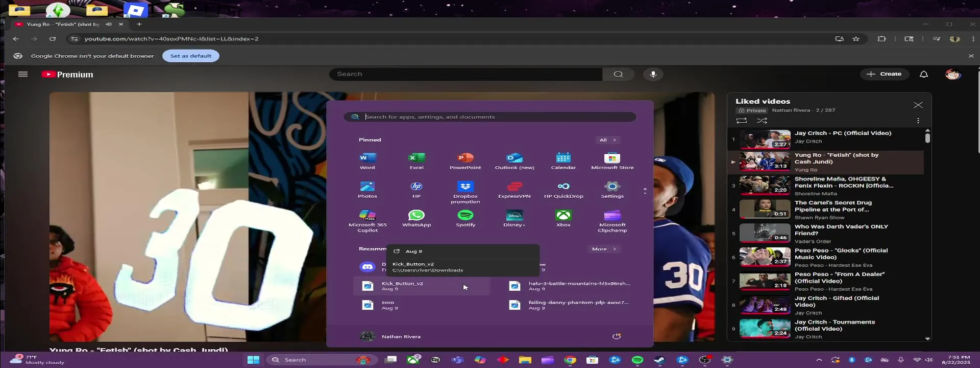The height and width of the screenshot is (368, 980).
Task: Open Kick_Button_v2 recommended file
Action: point(422,286)
